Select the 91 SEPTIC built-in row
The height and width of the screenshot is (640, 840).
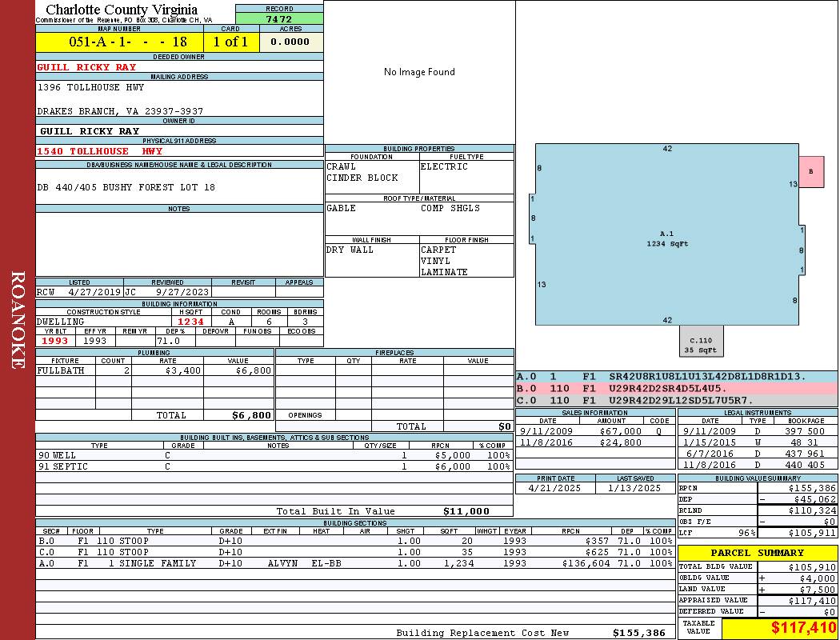pyautogui.click(x=273, y=466)
